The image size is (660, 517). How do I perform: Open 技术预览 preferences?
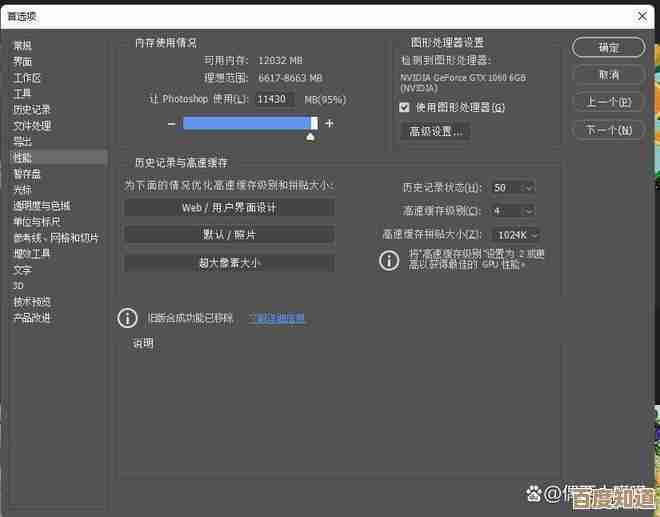click(32, 301)
